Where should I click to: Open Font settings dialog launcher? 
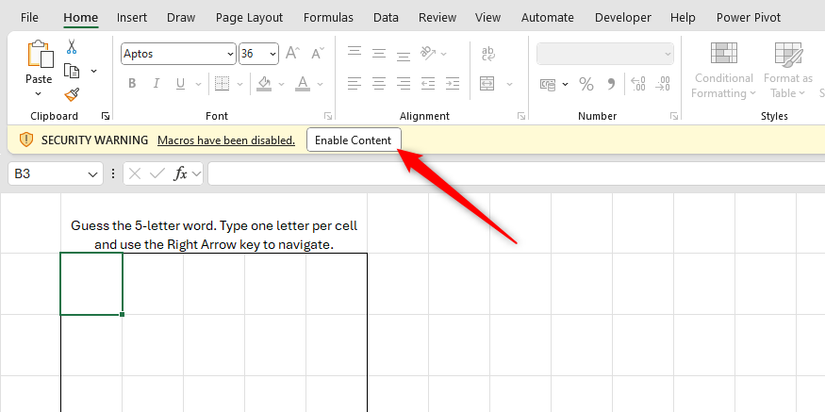(328, 116)
